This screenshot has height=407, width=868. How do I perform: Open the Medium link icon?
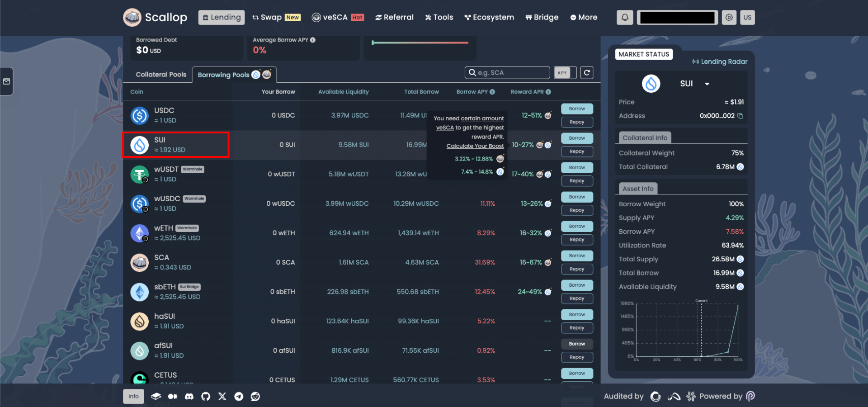click(x=173, y=397)
